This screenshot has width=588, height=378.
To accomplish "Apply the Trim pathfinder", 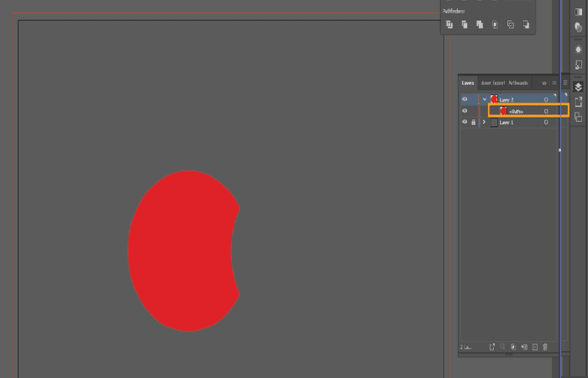I will [465, 24].
